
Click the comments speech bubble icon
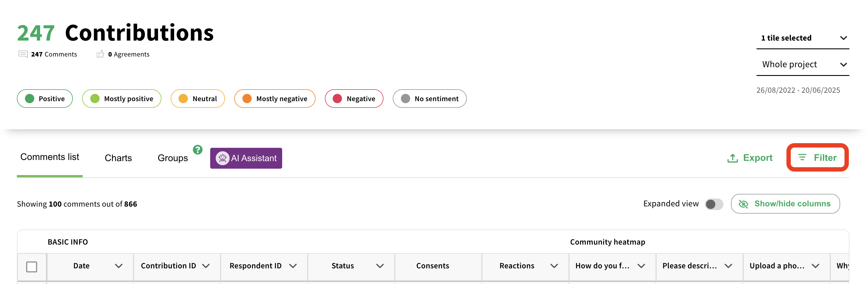point(23,54)
